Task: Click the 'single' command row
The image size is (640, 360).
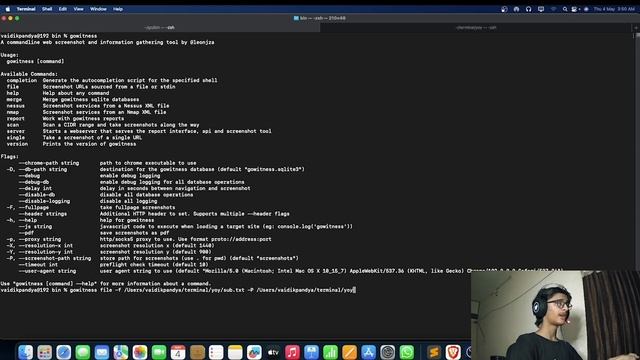Action: 74,138
